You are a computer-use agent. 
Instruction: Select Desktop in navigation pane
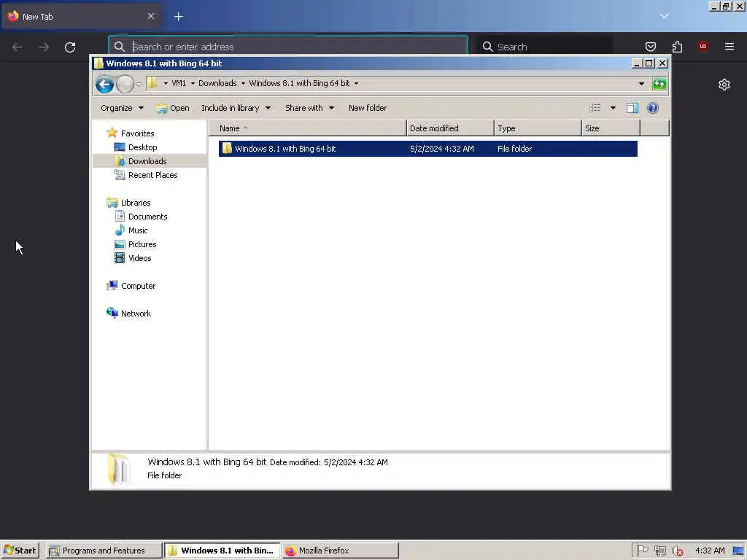point(142,147)
